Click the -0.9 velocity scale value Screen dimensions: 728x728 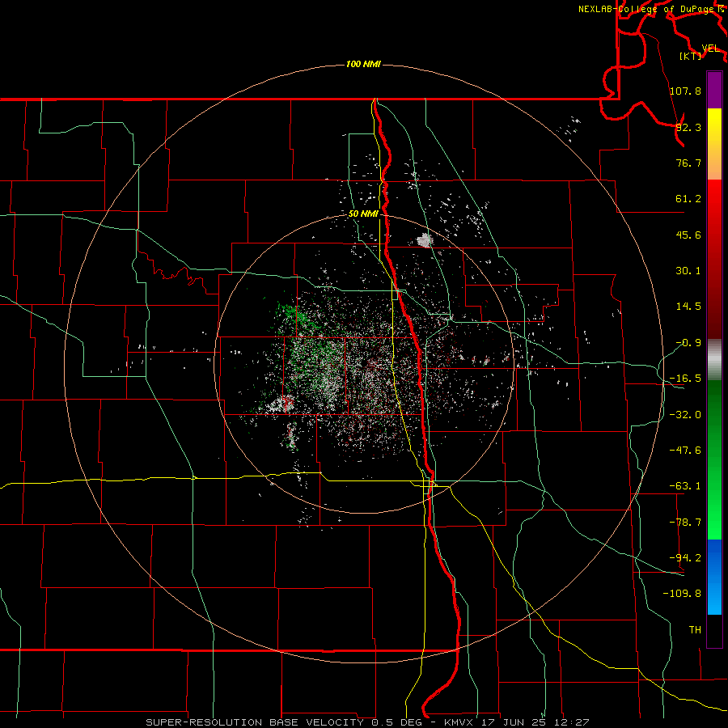(688, 343)
